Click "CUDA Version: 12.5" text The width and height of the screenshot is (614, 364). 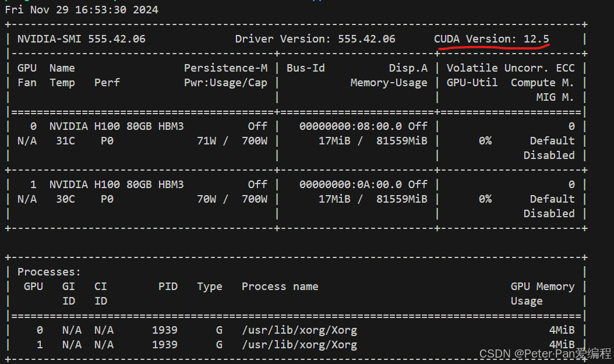tap(491, 39)
